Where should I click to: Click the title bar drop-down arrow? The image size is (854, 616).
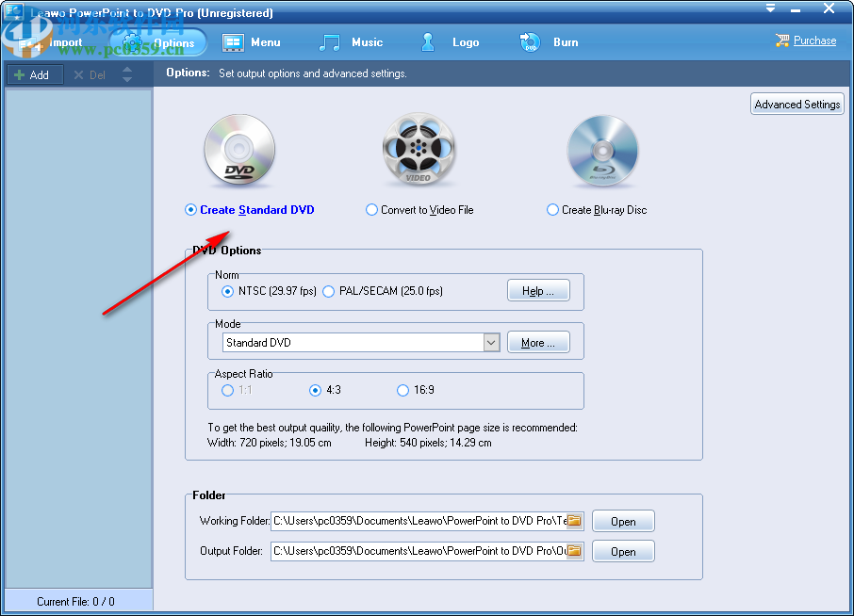(770, 8)
